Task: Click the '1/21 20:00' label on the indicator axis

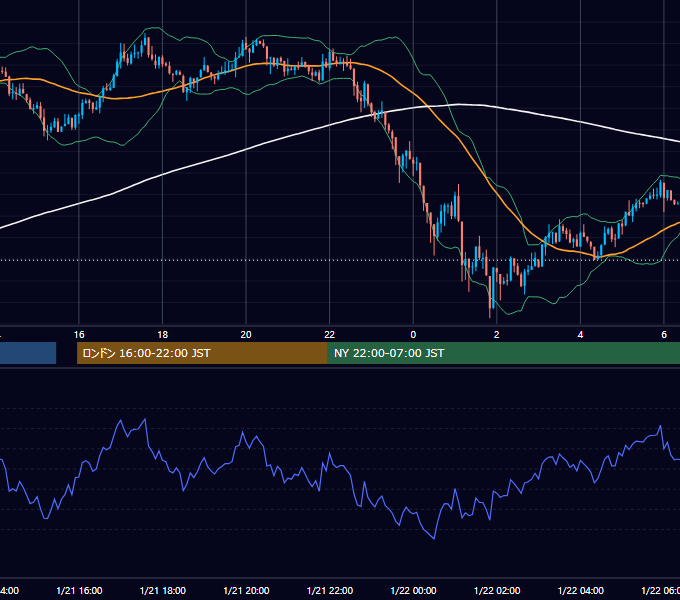Action: [246, 590]
